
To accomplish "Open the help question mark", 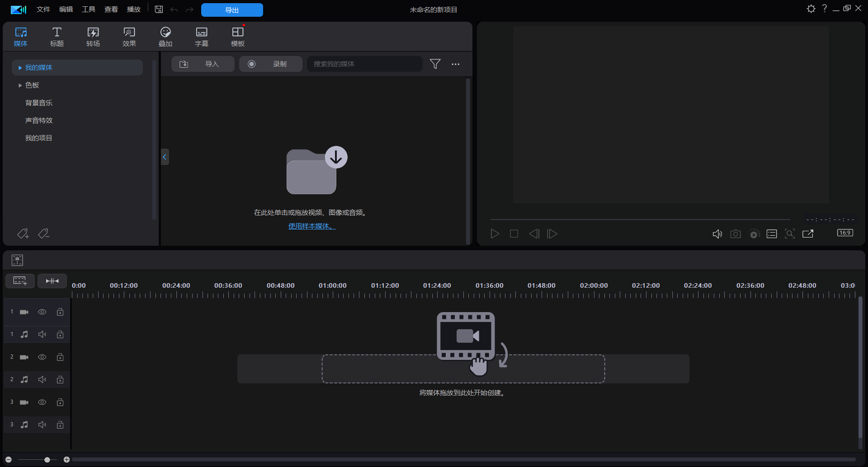I will pyautogui.click(x=825, y=9).
